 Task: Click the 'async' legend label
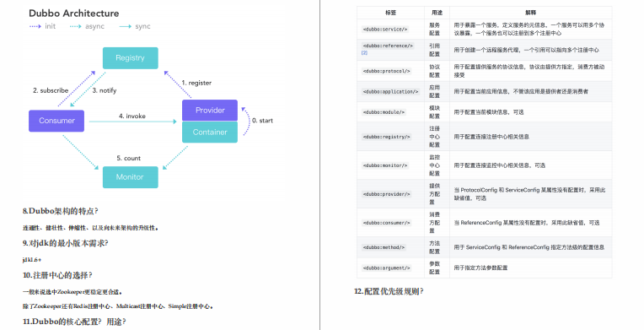pos(95,26)
